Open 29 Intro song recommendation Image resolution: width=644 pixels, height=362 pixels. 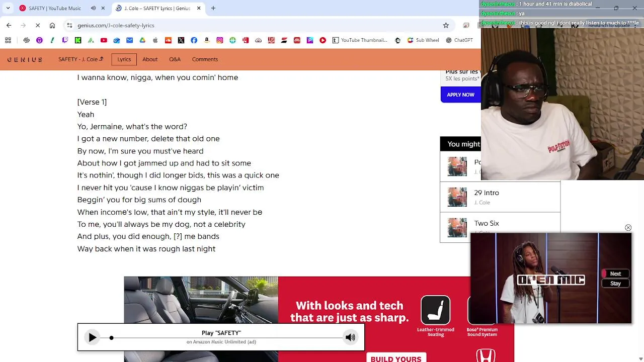[x=500, y=197]
